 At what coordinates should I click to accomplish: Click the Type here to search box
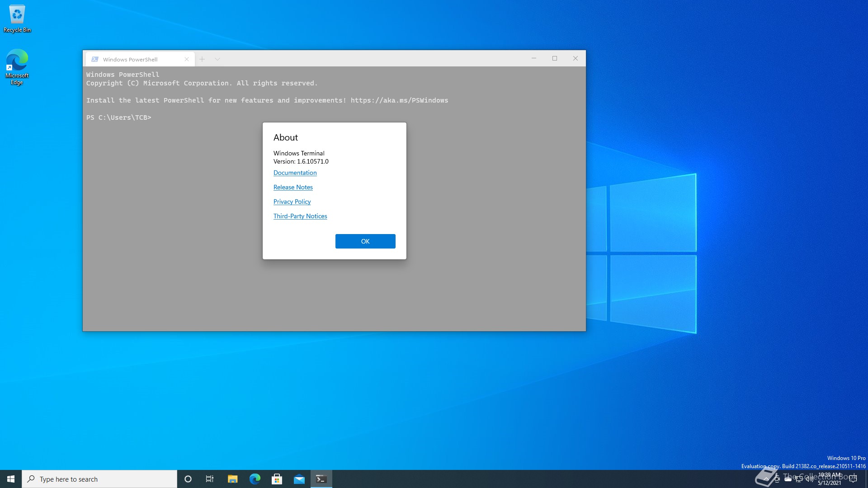(99, 479)
